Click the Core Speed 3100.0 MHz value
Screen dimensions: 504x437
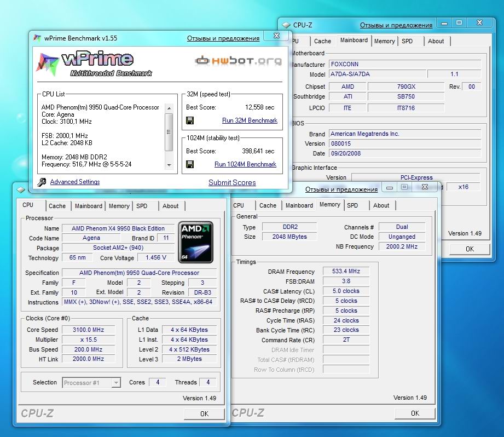89,330
